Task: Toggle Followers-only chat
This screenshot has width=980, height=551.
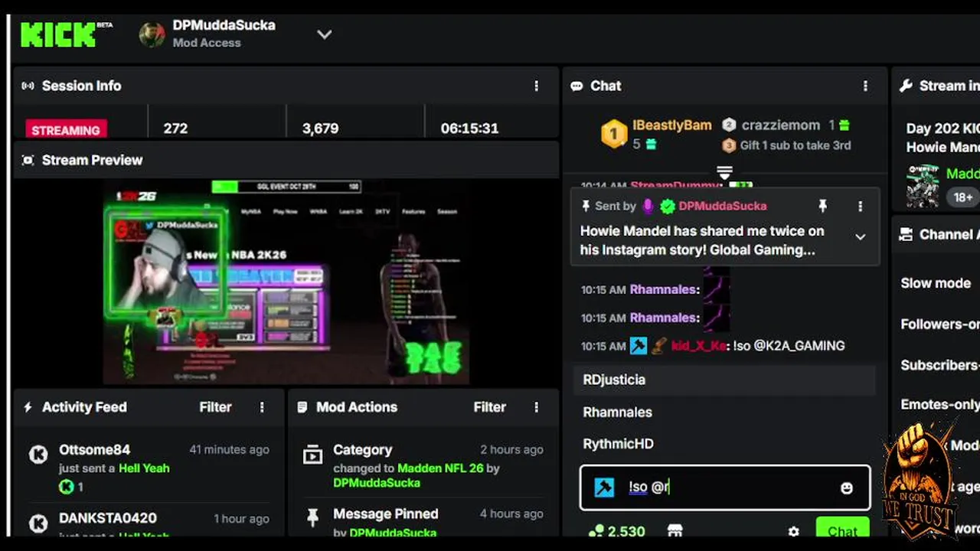Action: coord(940,324)
